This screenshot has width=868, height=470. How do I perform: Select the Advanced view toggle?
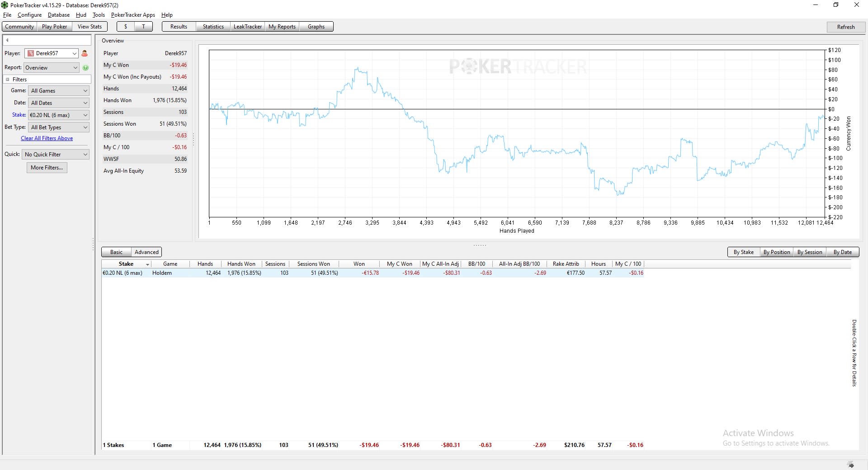pos(146,252)
